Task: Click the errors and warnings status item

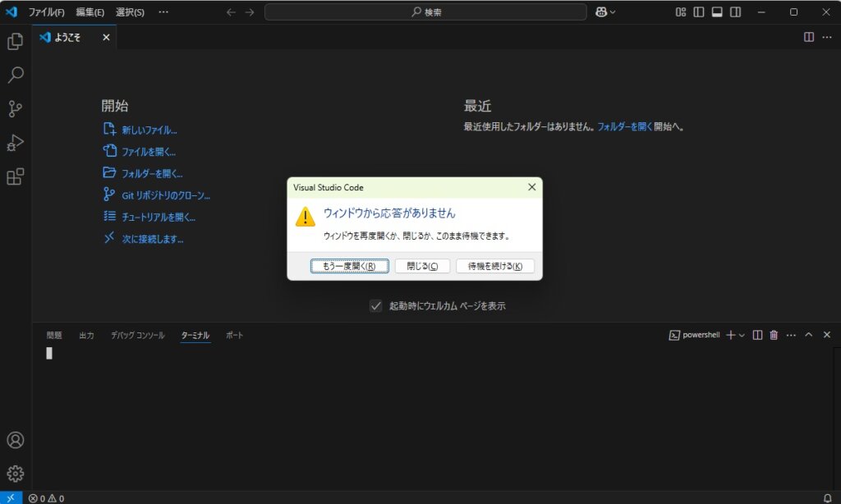Action: [x=46, y=498]
